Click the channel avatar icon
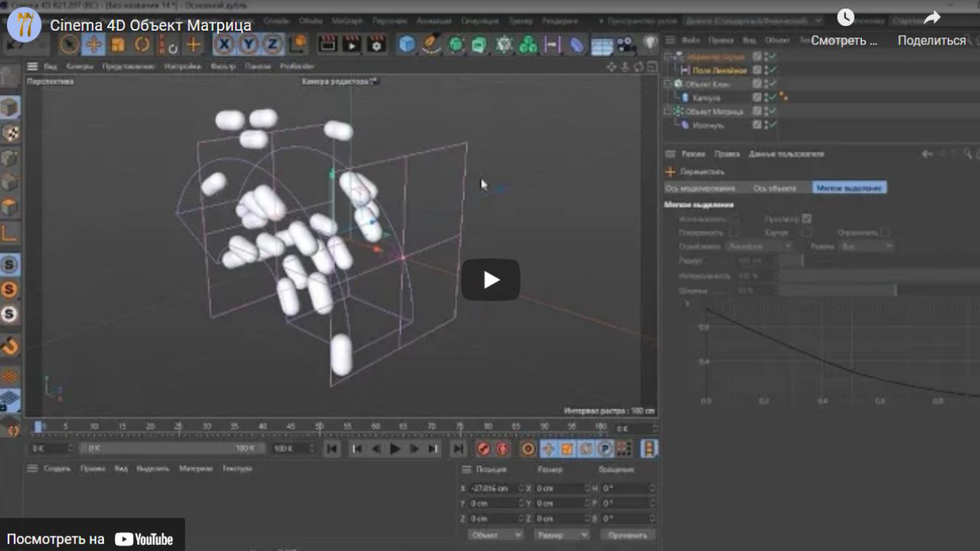 pos(24,24)
